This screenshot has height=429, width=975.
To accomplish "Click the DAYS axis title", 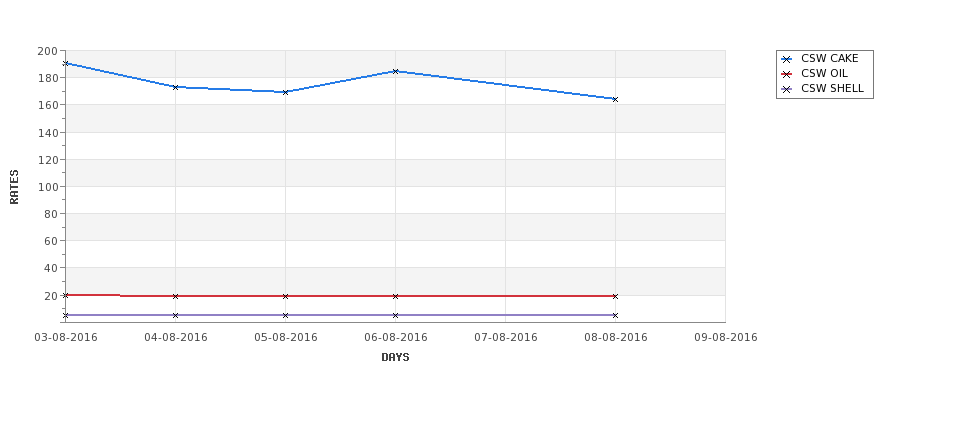I will [x=395, y=358].
